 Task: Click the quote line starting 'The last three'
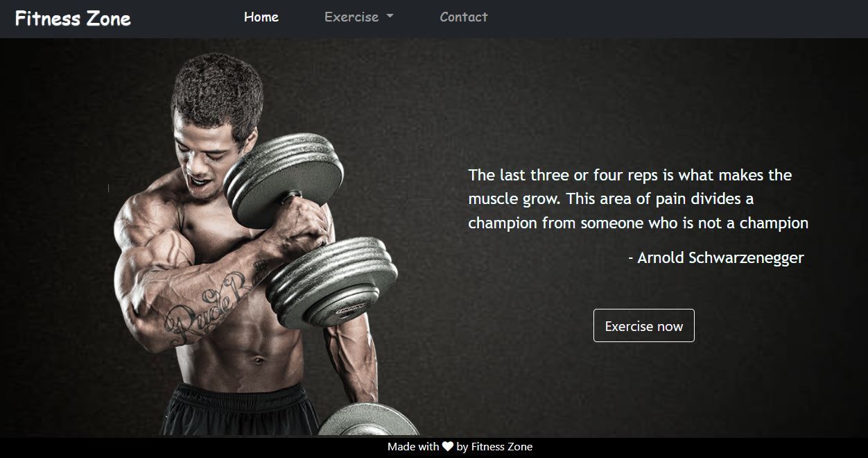tap(630, 176)
